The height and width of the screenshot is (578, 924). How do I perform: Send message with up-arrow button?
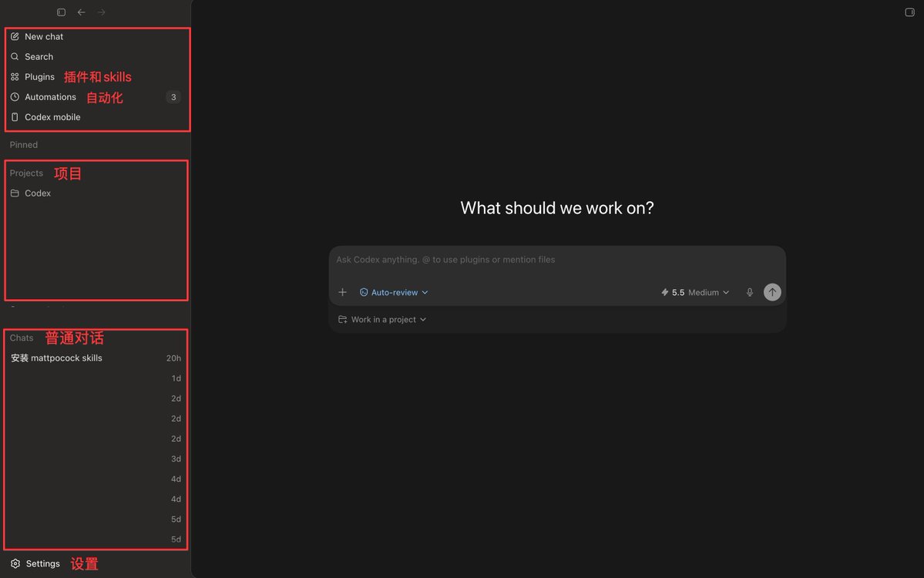(x=772, y=292)
